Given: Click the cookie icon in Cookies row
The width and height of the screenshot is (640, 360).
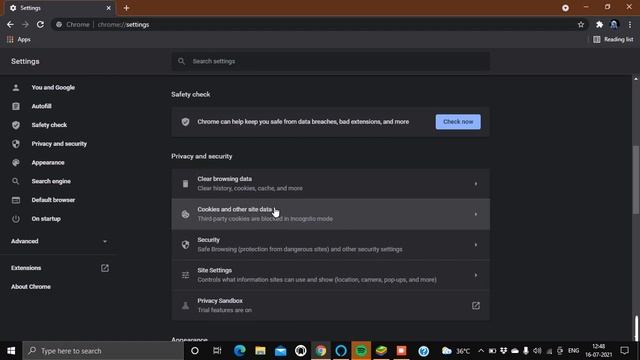Looking at the screenshot, I should click(185, 214).
